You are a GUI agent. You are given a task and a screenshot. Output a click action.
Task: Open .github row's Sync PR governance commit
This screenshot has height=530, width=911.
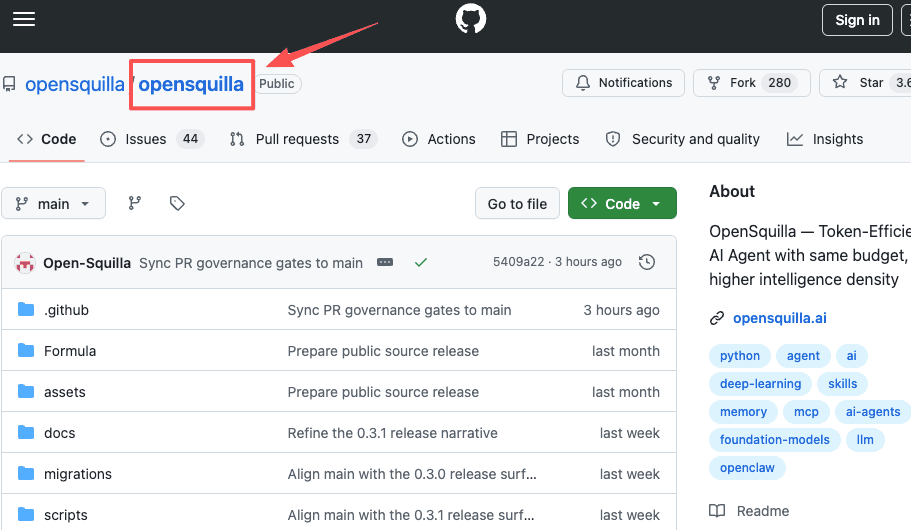[x=399, y=310]
